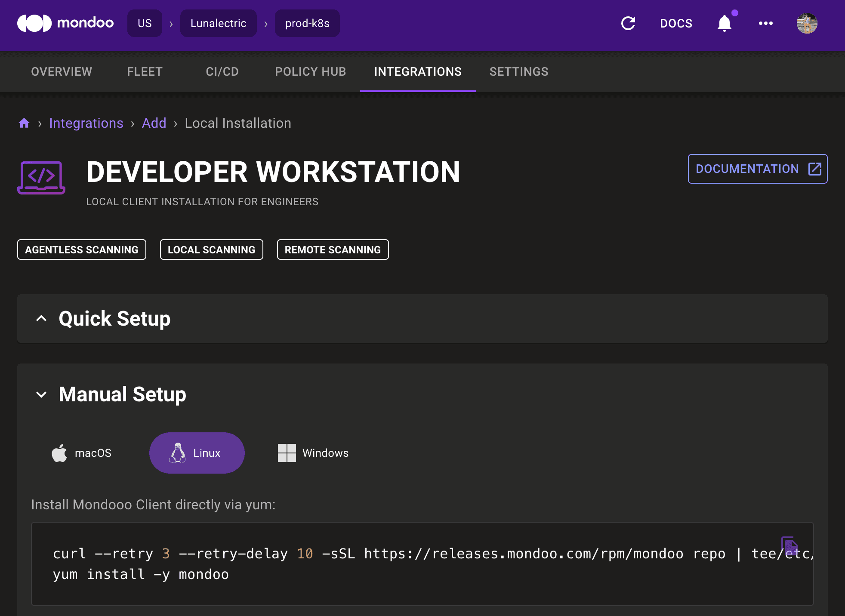Viewport: 845px width, 616px height.
Task: Copy the yum install command
Action: pyautogui.click(x=789, y=546)
